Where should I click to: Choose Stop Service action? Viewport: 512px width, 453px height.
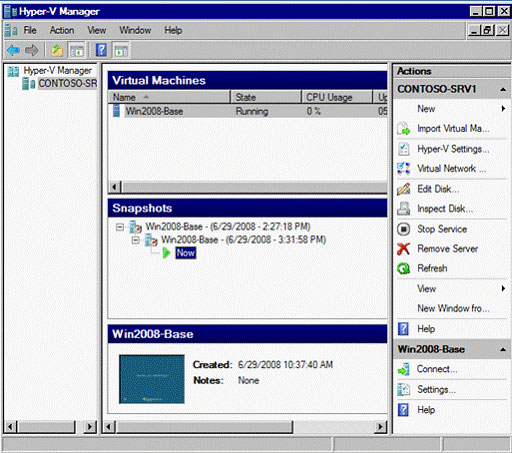442,229
